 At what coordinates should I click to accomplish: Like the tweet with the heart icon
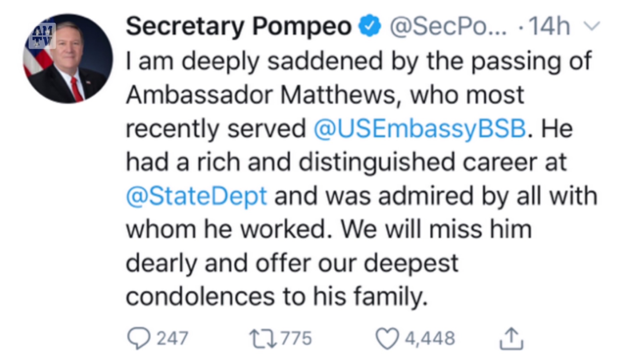[x=387, y=338]
